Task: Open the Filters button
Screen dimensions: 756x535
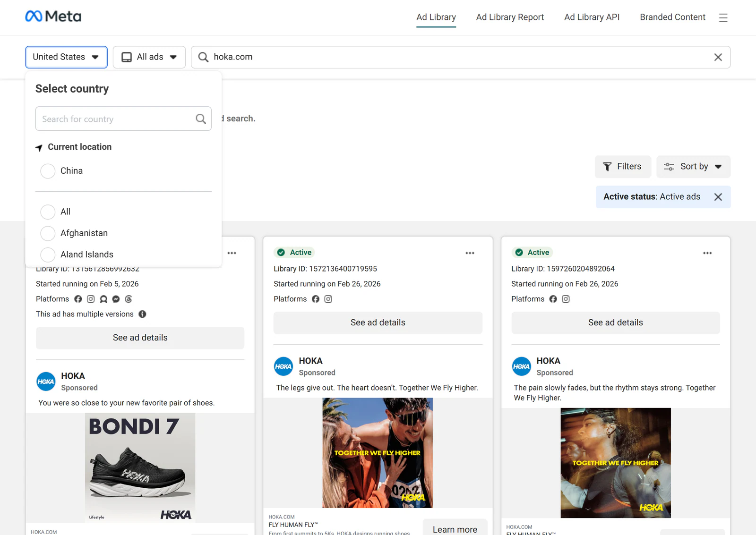Action: tap(623, 167)
